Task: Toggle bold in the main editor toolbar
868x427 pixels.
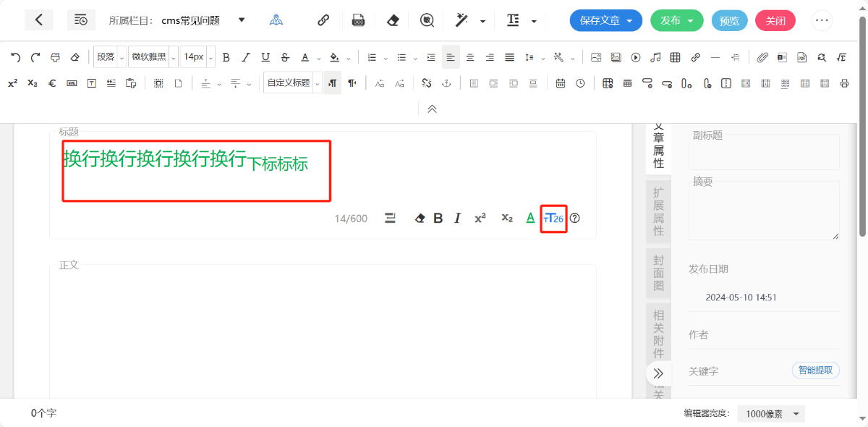Action: pyautogui.click(x=226, y=57)
